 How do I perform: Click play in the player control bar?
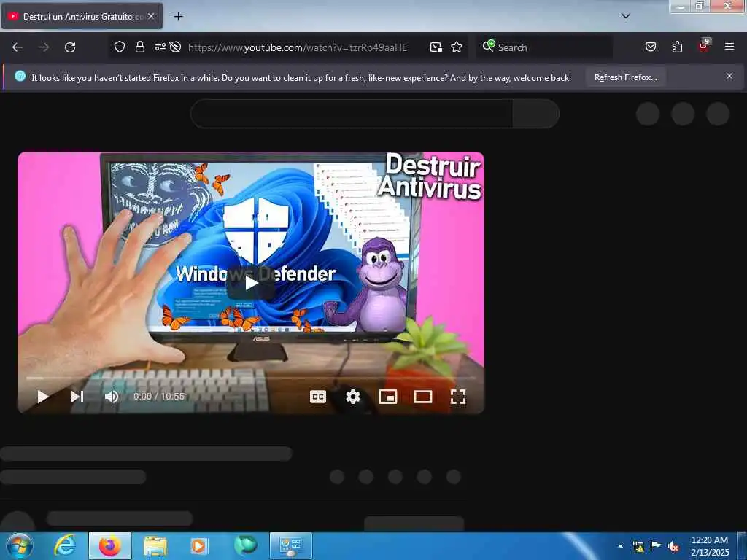43,397
